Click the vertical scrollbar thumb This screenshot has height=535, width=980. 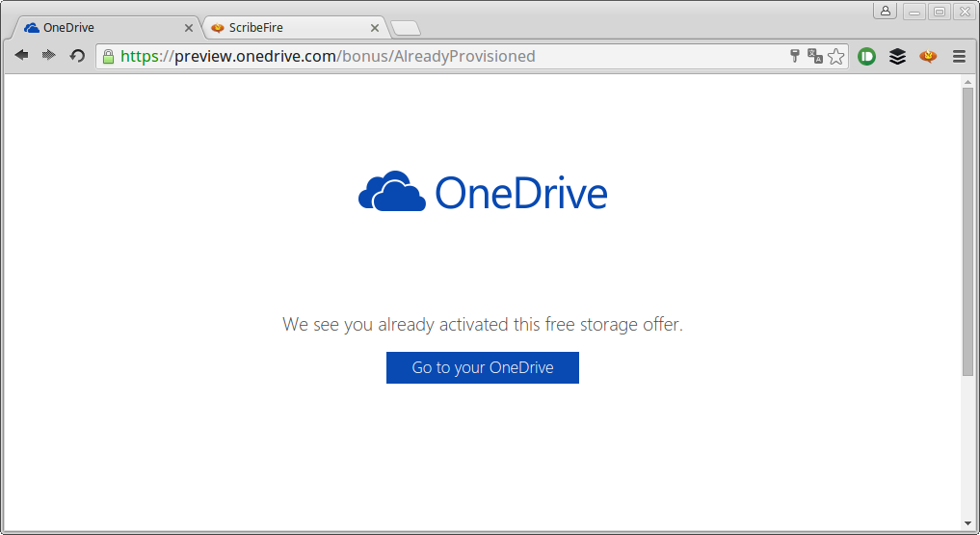pos(967,231)
